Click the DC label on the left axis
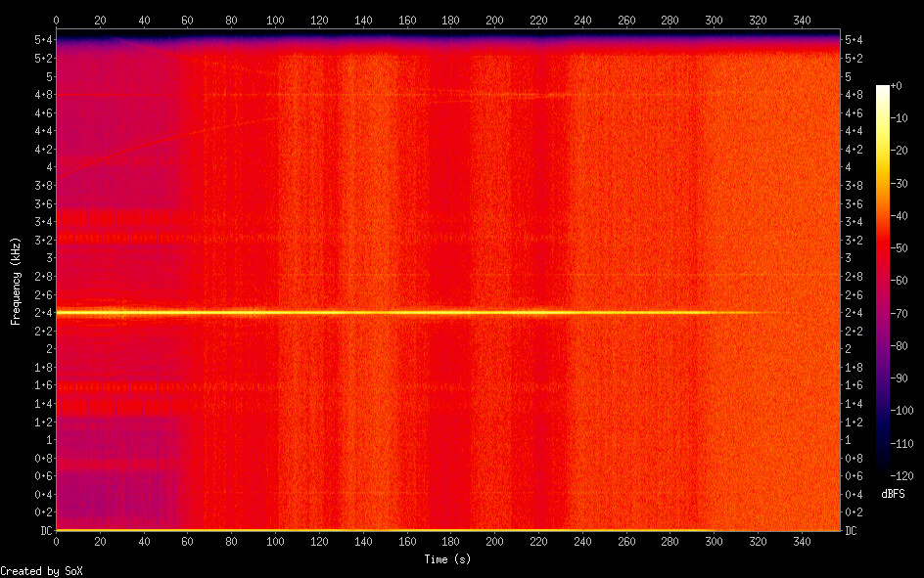This screenshot has width=924, height=578. pos(43,531)
